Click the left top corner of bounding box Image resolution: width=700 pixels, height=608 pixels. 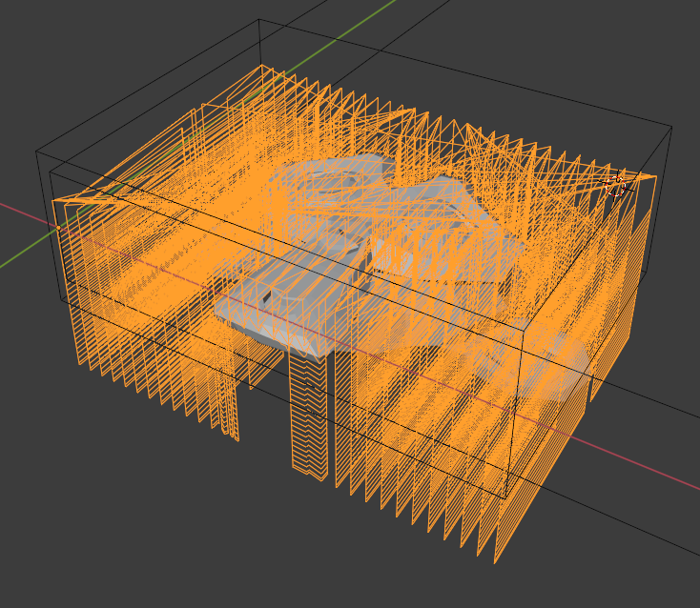point(38,151)
